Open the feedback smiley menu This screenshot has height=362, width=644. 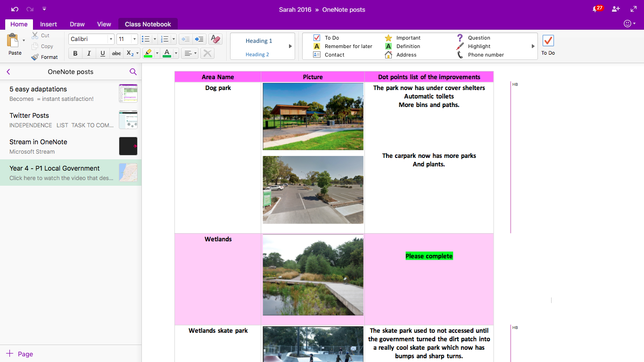(629, 24)
